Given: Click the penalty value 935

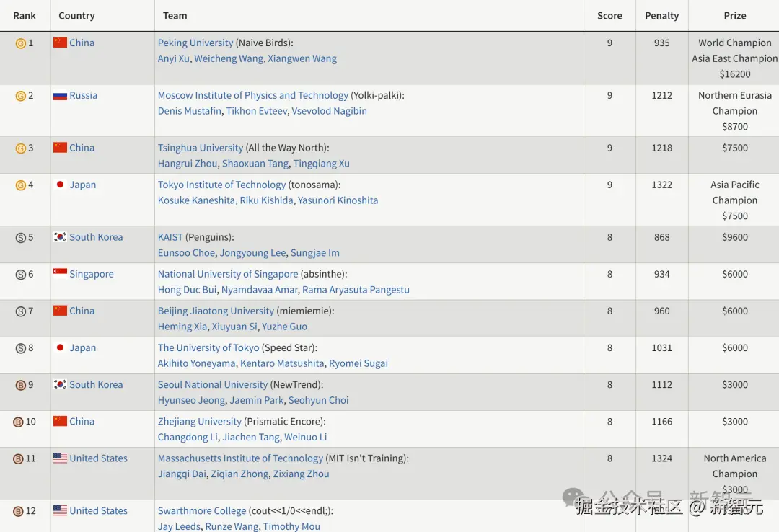Looking at the screenshot, I should click(661, 43).
